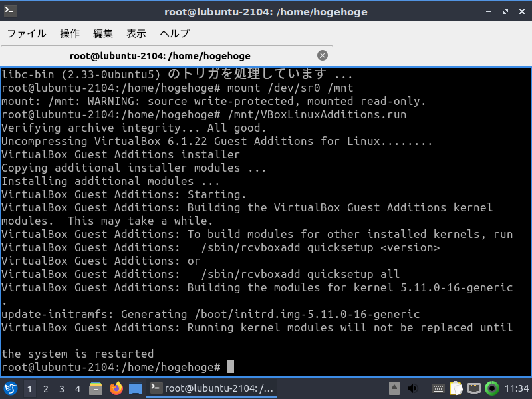Open the ファイル menu
Screen dimensions: 532x399
[x=27, y=33]
